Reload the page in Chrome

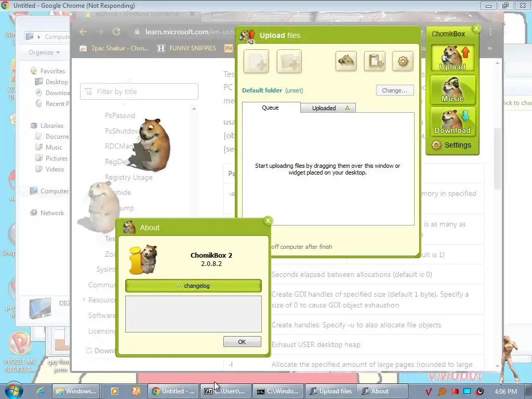coord(116,32)
